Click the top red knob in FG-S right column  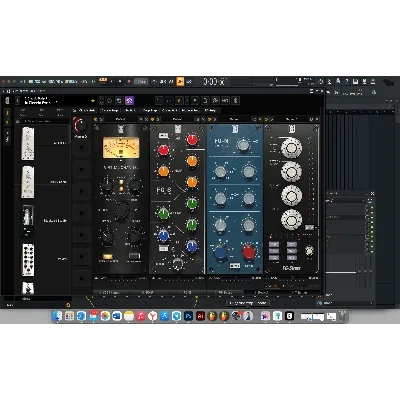(192, 140)
